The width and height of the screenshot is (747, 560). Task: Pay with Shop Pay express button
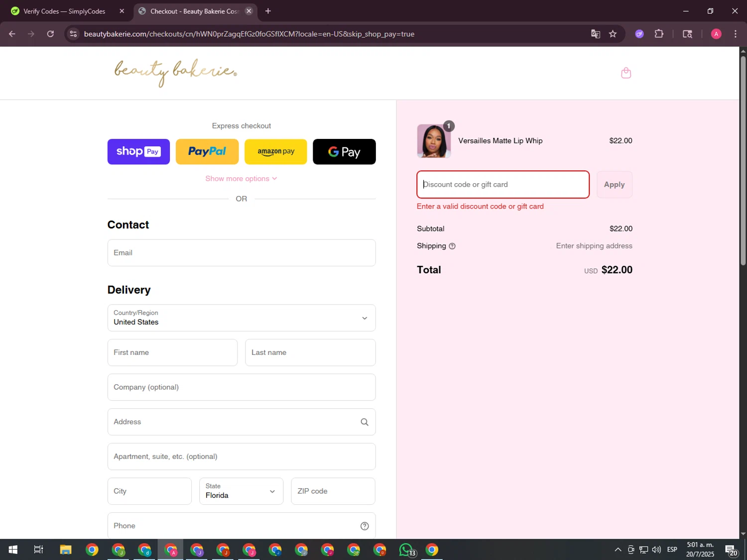138,151
